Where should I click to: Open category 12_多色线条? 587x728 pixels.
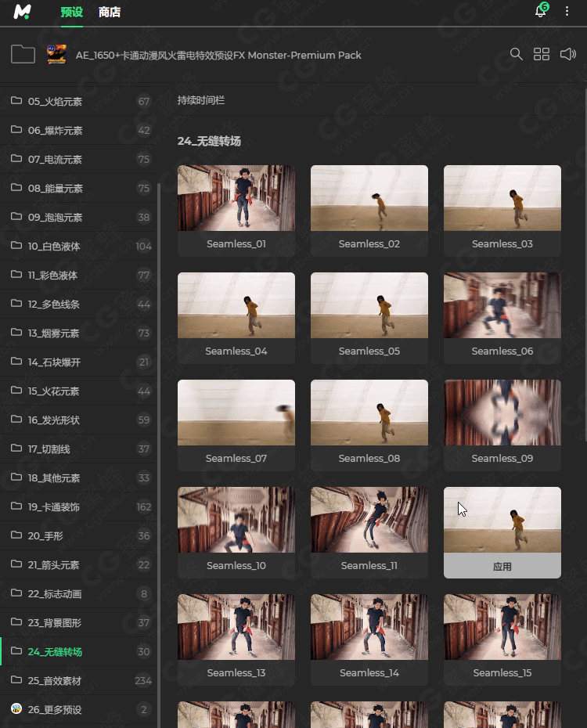coord(78,304)
